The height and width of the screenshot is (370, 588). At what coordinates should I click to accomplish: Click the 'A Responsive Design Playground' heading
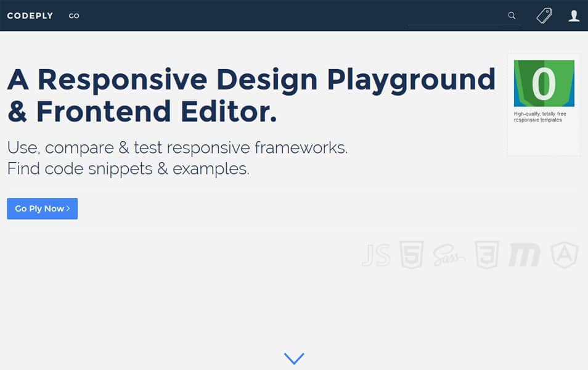251,80
